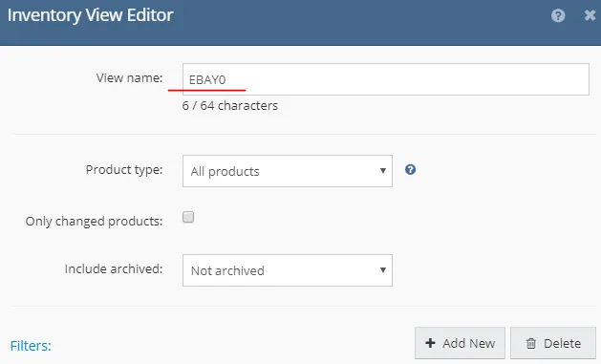Click the 'Only changed products:' label
Viewport: 601px width, 364px height.
pos(94,221)
